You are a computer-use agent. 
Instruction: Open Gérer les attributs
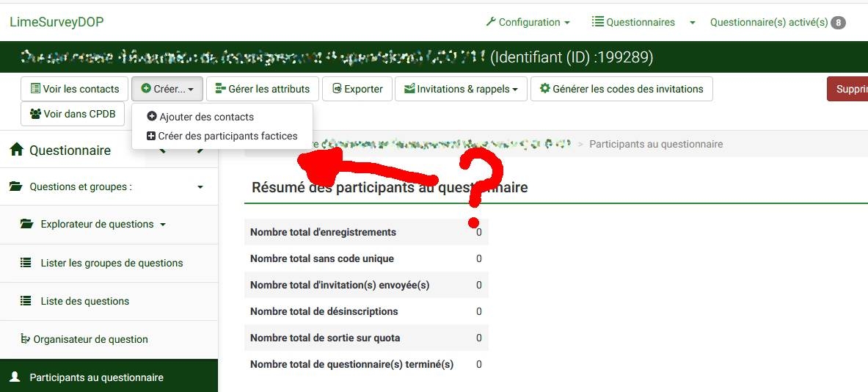point(263,89)
